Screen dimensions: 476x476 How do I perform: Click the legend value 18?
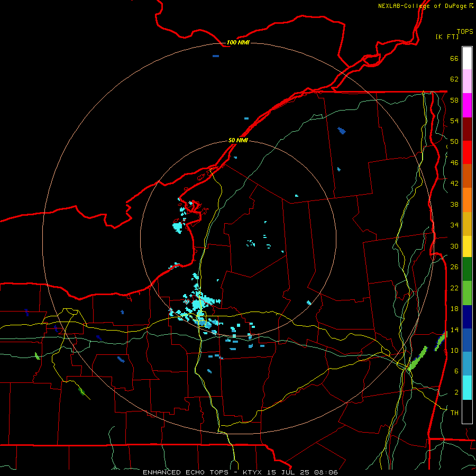pos(454,308)
